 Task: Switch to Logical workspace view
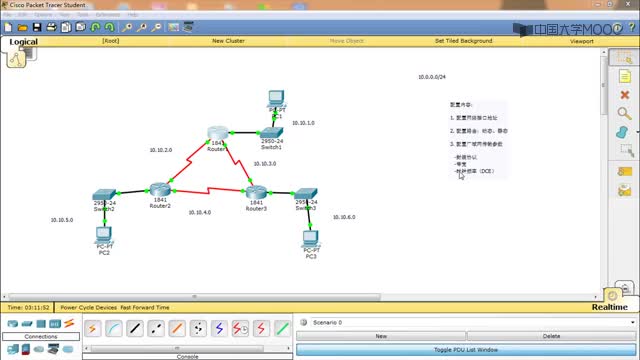pos(23,42)
